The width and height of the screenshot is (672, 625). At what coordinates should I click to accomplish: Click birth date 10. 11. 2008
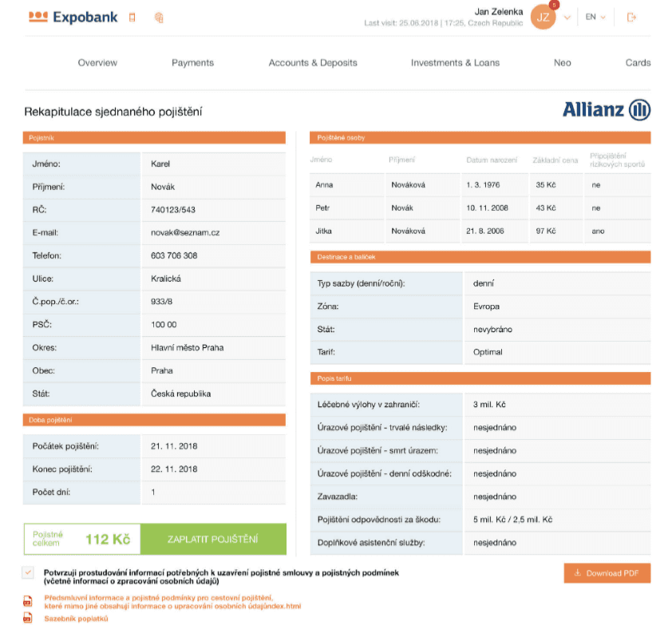[x=488, y=208]
